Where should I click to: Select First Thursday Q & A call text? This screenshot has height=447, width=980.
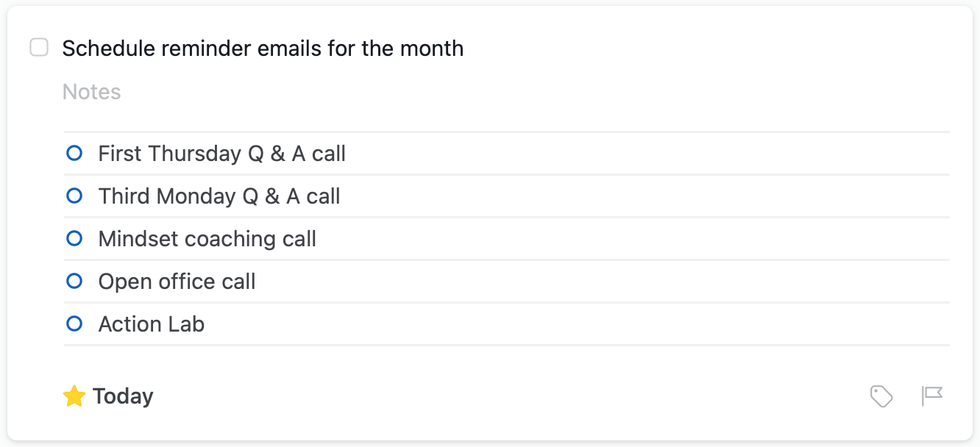click(x=221, y=154)
